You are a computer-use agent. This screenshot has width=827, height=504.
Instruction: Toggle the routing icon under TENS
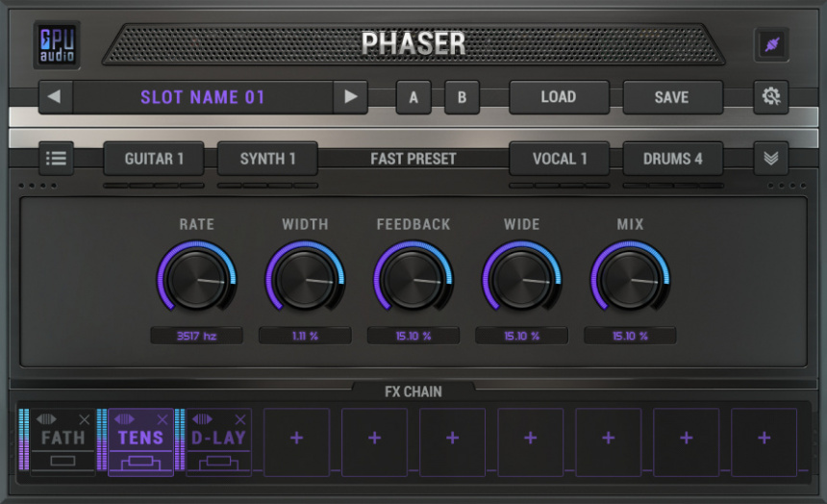(140, 464)
